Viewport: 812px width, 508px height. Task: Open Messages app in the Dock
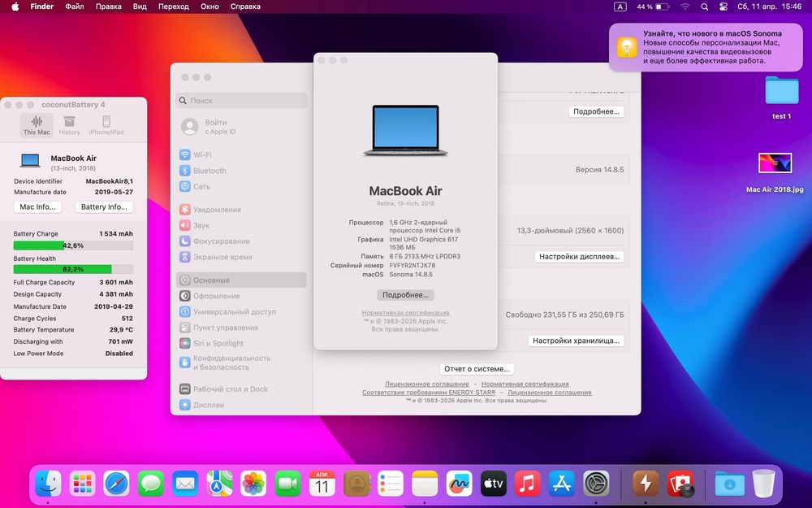tap(151, 484)
